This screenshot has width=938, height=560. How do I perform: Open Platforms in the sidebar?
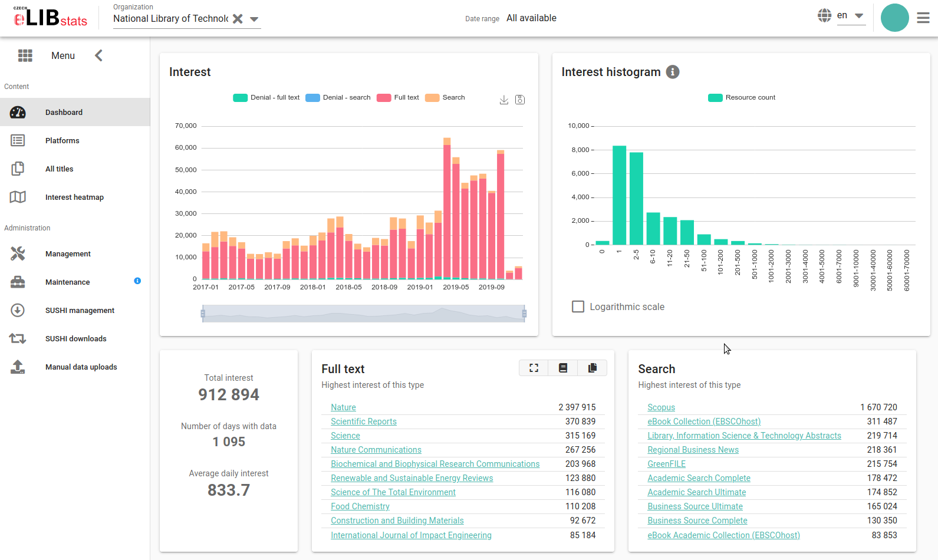click(x=75, y=140)
